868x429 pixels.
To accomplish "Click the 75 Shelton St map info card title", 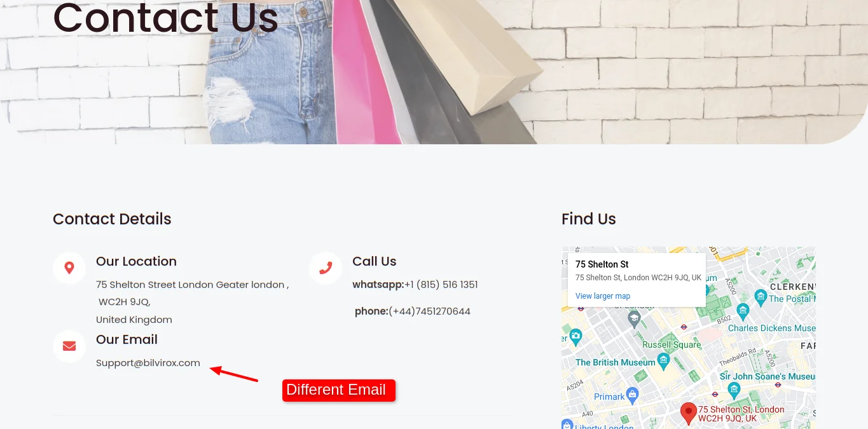I will pyautogui.click(x=602, y=264).
